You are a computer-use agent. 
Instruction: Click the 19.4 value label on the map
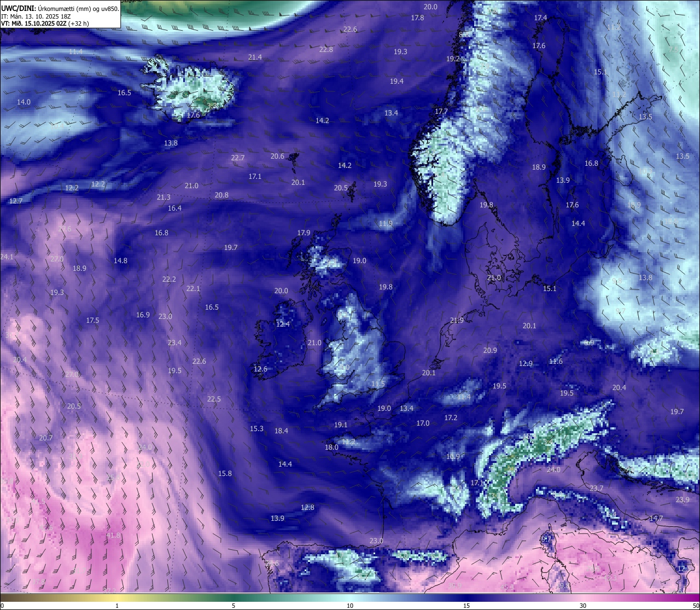pyautogui.click(x=396, y=82)
